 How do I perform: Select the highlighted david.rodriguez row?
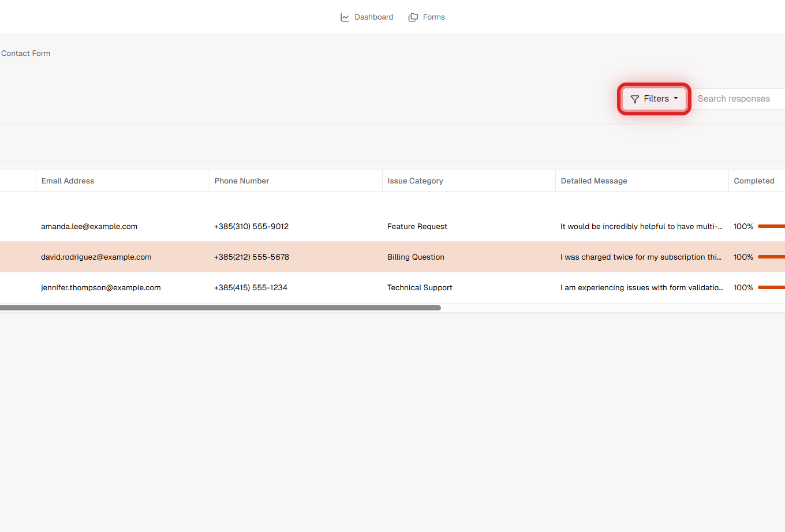tap(346, 257)
